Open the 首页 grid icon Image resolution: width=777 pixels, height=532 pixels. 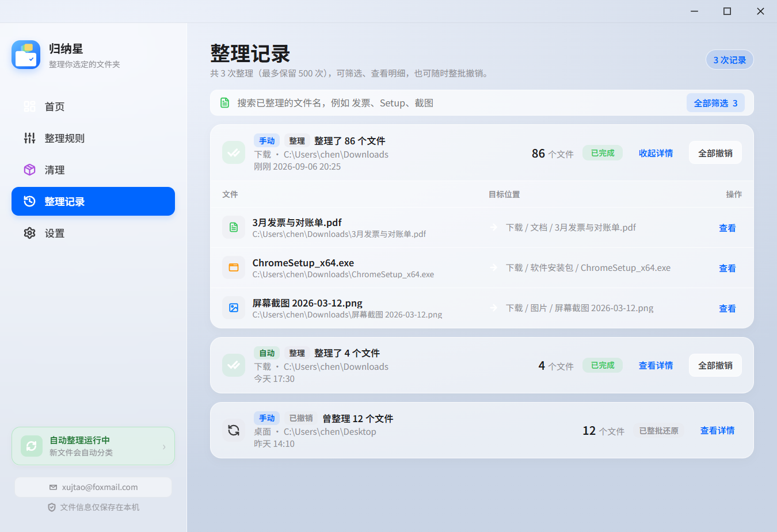coord(29,106)
